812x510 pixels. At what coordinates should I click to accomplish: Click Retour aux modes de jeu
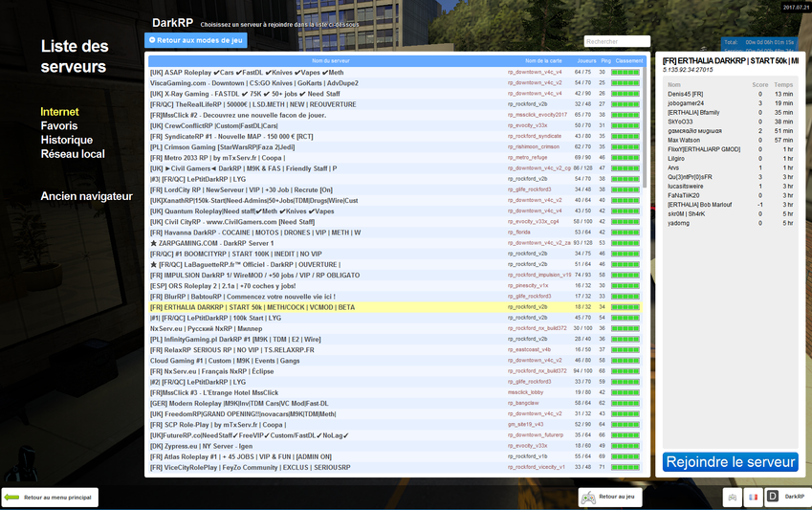click(196, 40)
